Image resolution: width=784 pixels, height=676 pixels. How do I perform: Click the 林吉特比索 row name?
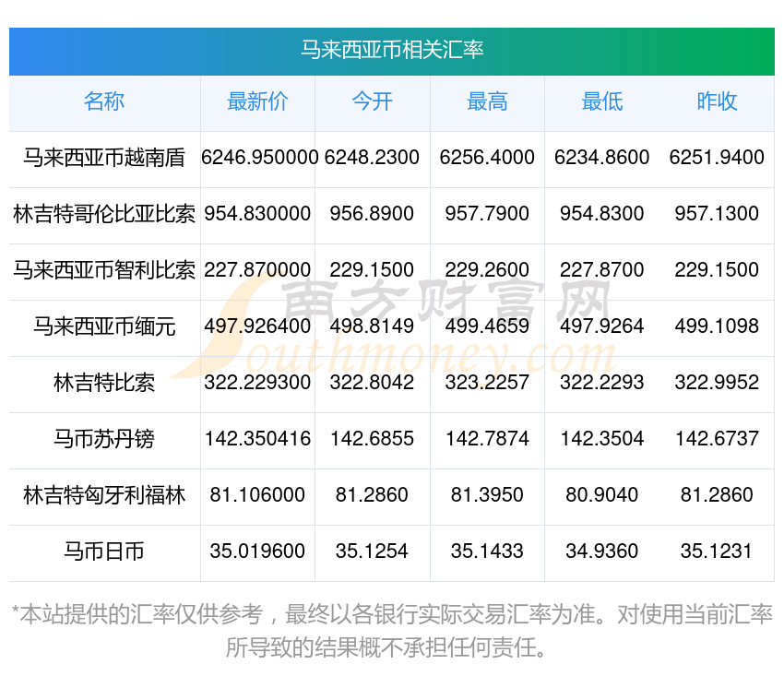click(104, 383)
